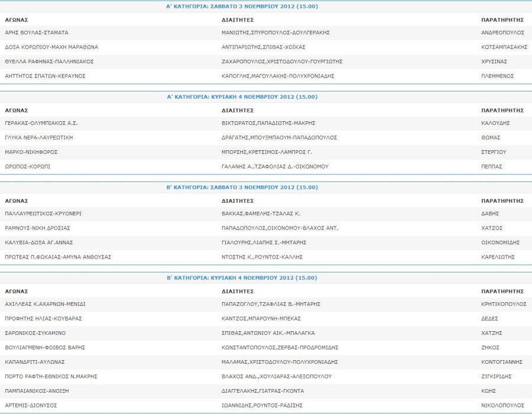Click referees 'ΠΑΠΑΔΟΠΟΥΛΟΣ,ΟΙΚΟΝΟΜΟΥ-ΒΛΑΧΟΣ ΑΝΤ.'
532x414 pixels.
(280, 228)
